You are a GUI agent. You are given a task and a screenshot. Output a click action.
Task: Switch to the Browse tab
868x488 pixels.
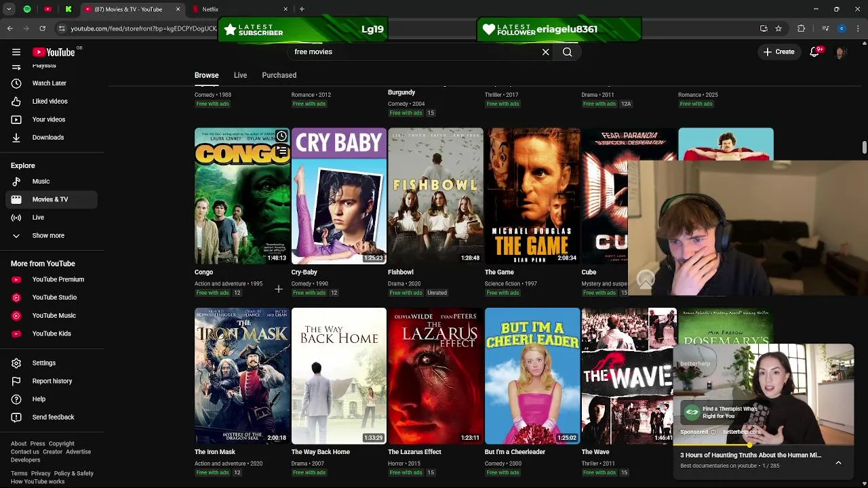[206, 75]
